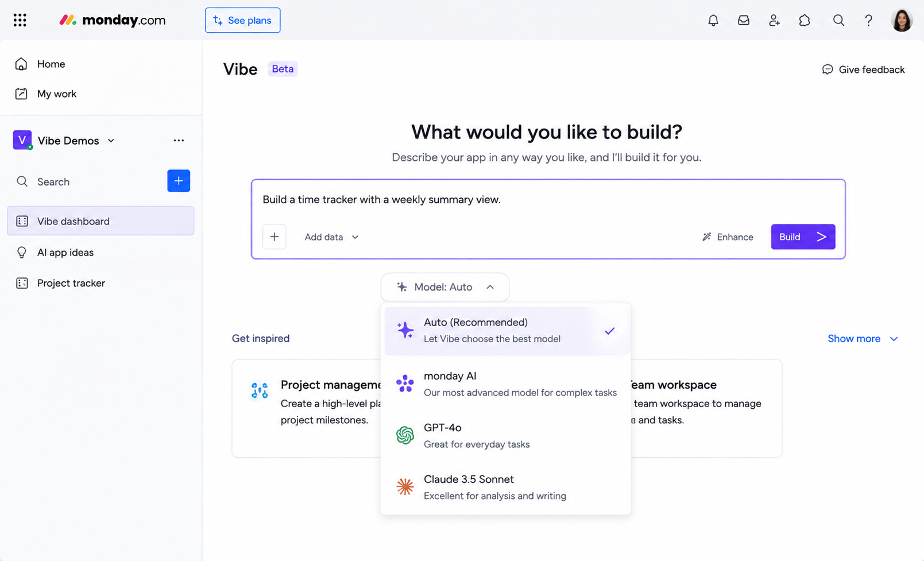This screenshot has height=561, width=924.
Task: Open the Team workspace inspiration card
Action: pyautogui.click(x=706, y=408)
